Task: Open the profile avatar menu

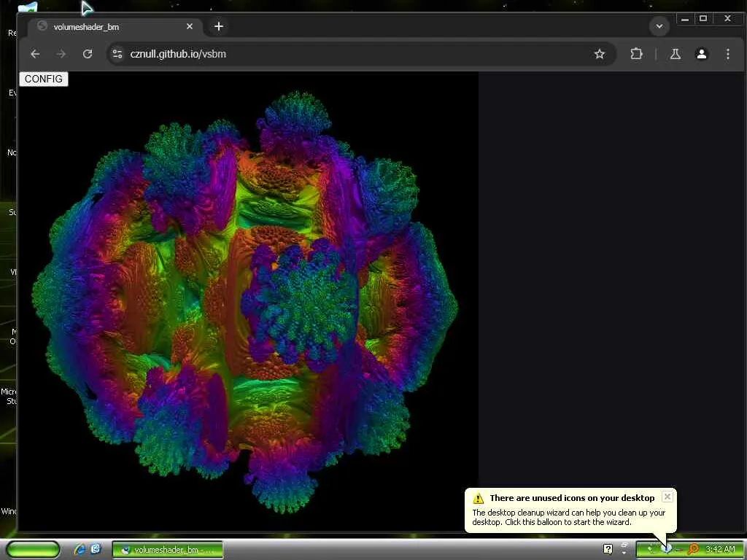Action: coord(701,54)
